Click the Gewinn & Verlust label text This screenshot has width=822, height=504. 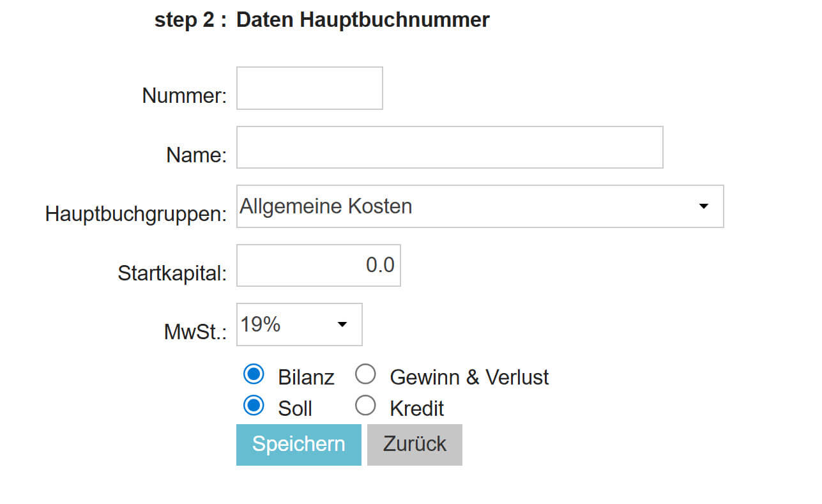(469, 378)
